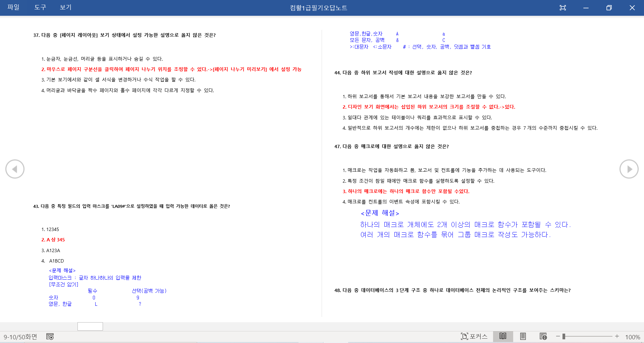Click option '4. 일반적으로 하위 보고서의 개수'

(x=470, y=128)
